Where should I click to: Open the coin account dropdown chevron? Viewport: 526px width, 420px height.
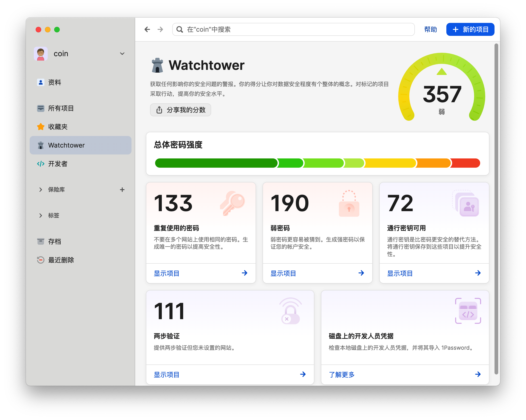tap(122, 54)
